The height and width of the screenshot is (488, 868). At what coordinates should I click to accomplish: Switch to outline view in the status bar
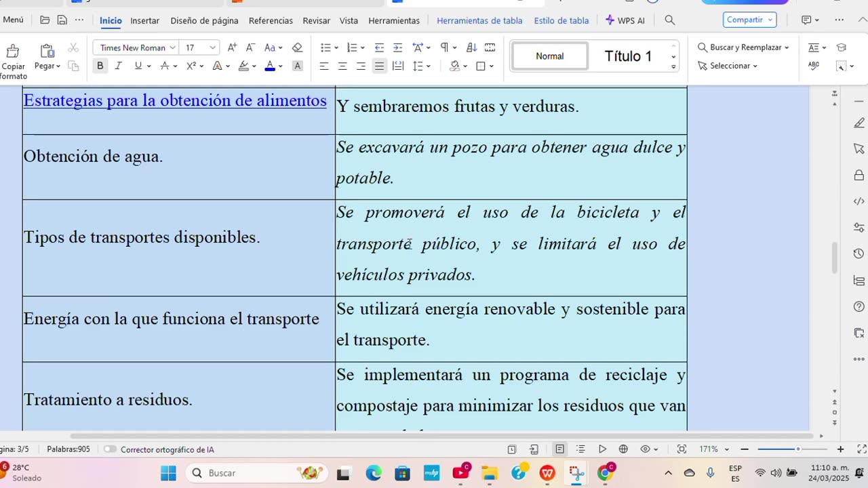[x=580, y=449]
